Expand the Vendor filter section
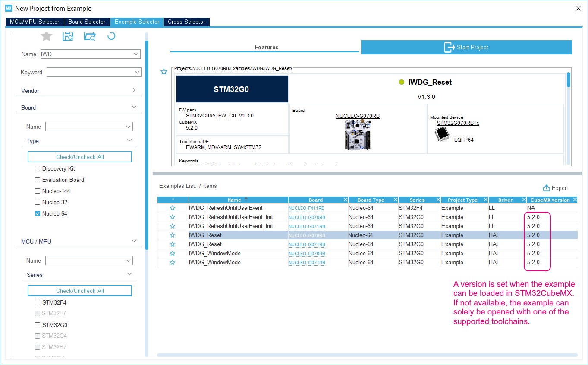The image size is (588, 365). [134, 90]
